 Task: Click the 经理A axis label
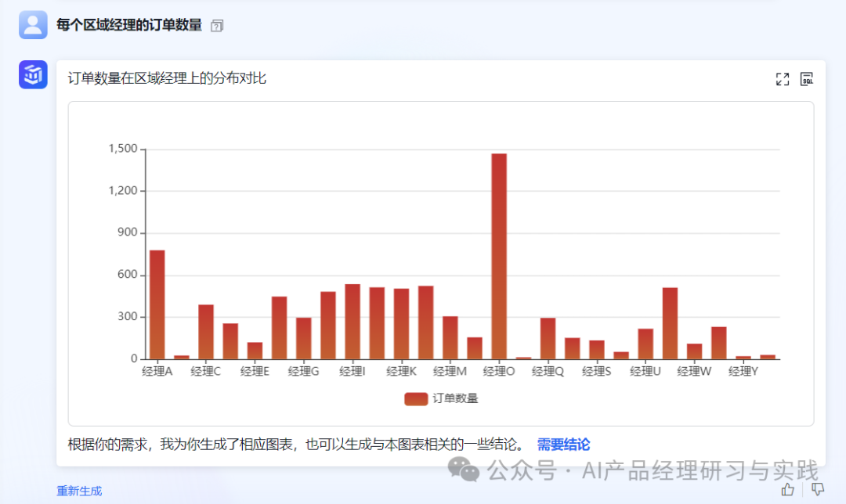(157, 372)
